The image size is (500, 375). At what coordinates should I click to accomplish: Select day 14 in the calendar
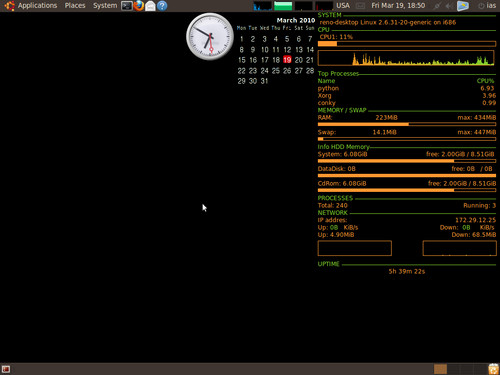click(310, 50)
